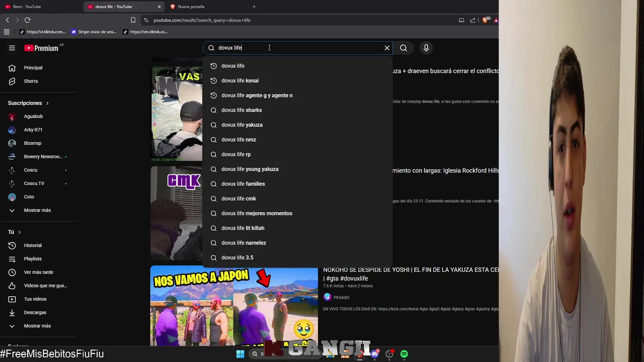
Task: Select suggestion 'dovux life kenai'
Action: click(x=297, y=80)
